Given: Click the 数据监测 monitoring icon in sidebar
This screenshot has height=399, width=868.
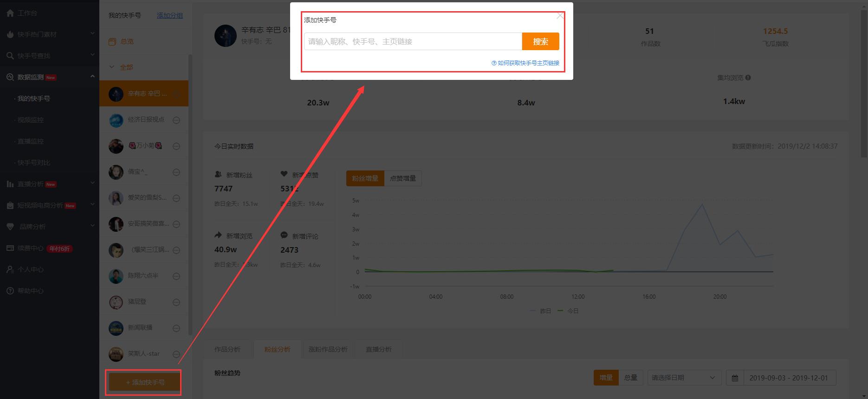Looking at the screenshot, I should point(10,77).
